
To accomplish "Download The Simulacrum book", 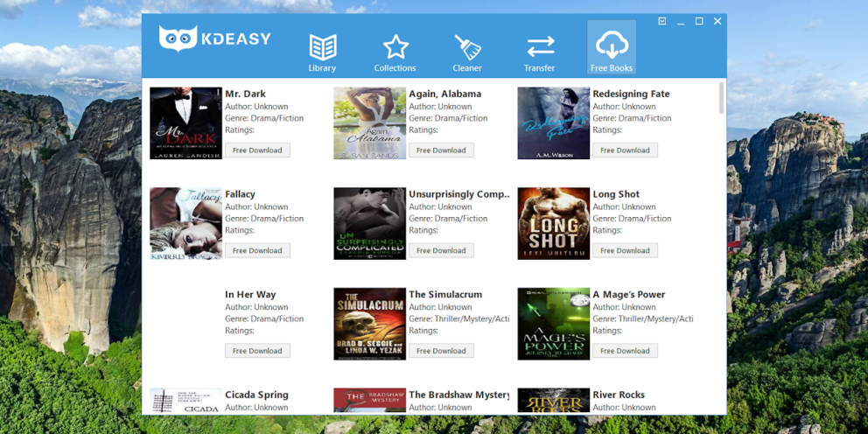I will 441,351.
